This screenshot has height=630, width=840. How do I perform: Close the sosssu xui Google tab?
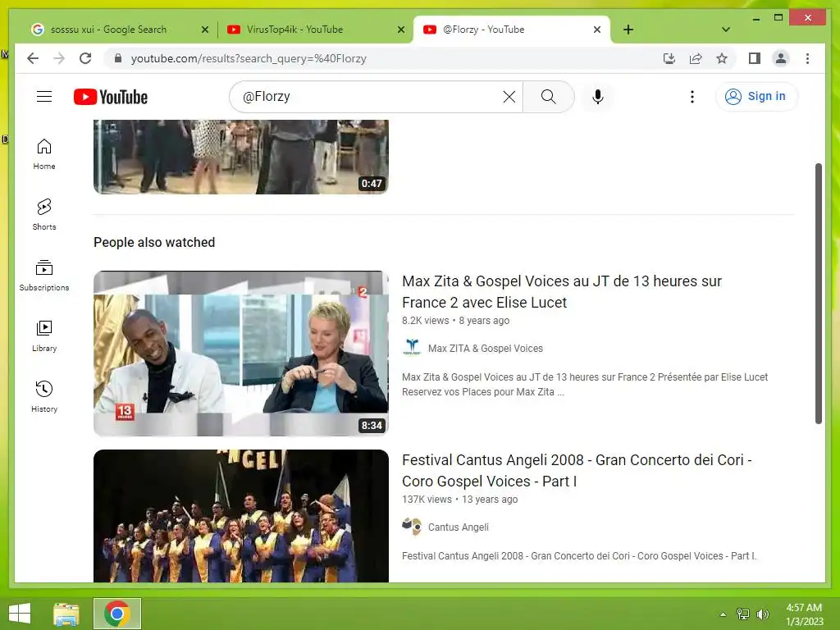[x=204, y=30]
